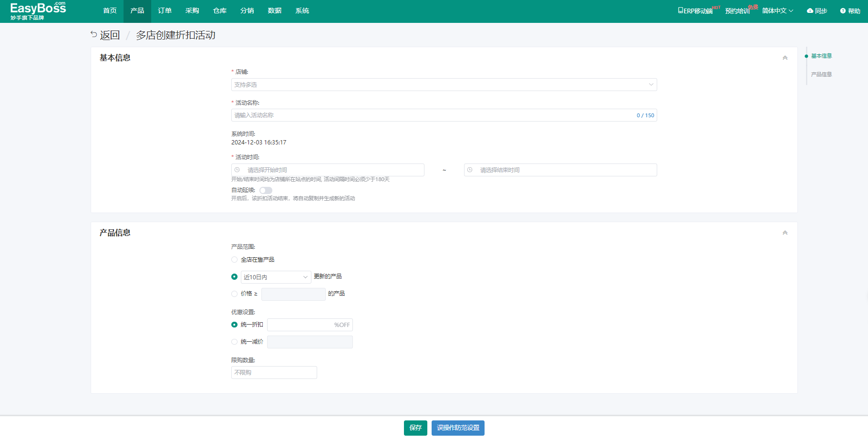Click the 同步 cloud sync icon
The width and height of the screenshot is (868, 439).
(810, 10)
